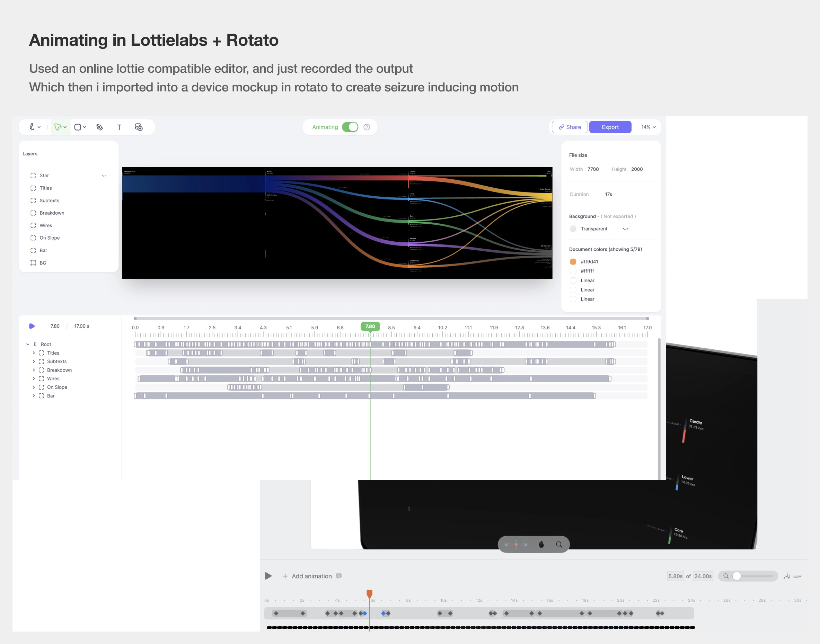Select the #ffffff white color swatch
Screen dimensions: 820x644
(x=573, y=271)
